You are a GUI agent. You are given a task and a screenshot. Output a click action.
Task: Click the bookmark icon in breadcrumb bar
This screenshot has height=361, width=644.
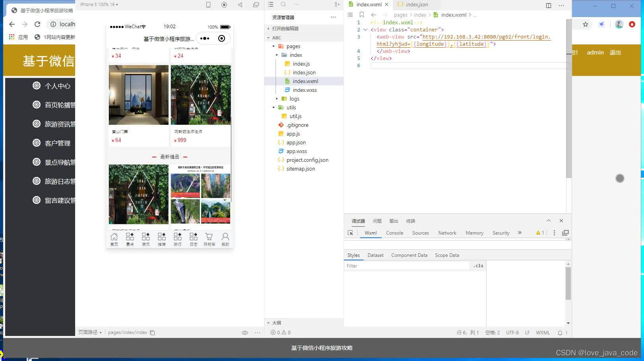tap(362, 15)
